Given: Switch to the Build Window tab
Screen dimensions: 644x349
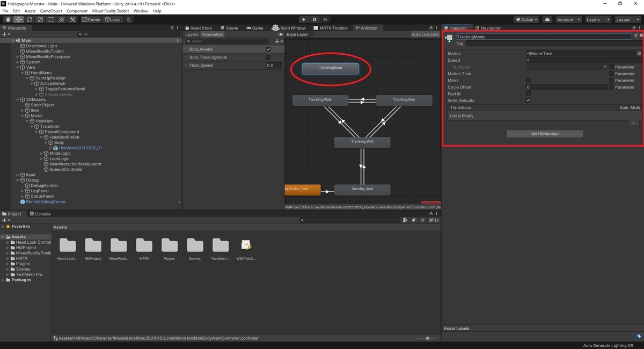Looking at the screenshot, I should (x=289, y=28).
